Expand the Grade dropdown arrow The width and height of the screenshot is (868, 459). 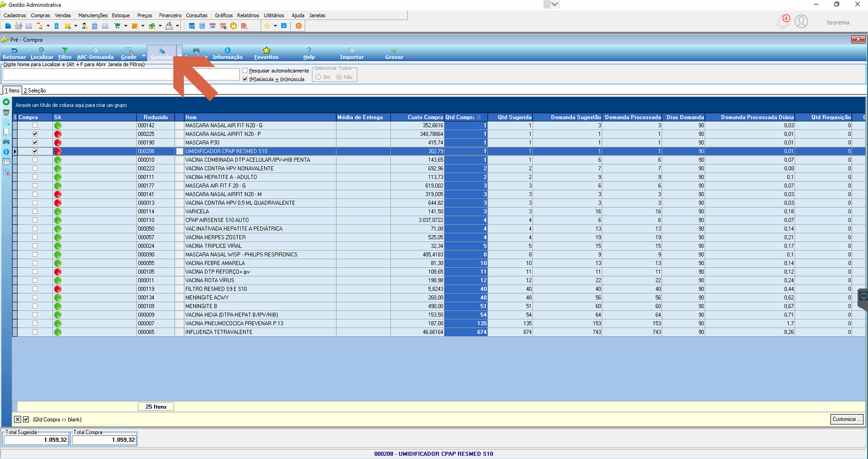click(x=143, y=56)
